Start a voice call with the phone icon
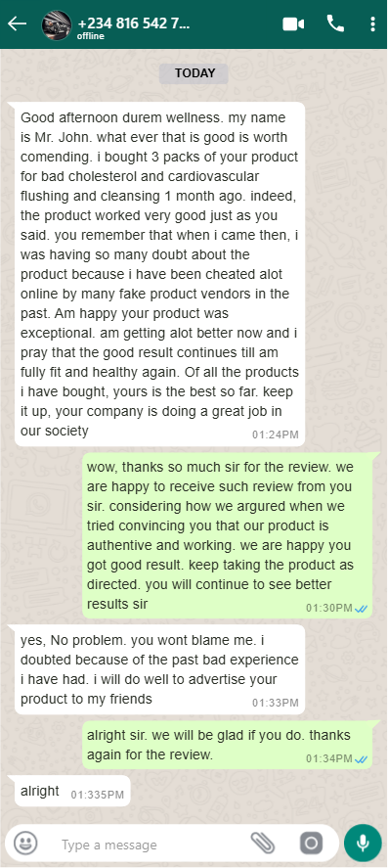 click(x=335, y=23)
